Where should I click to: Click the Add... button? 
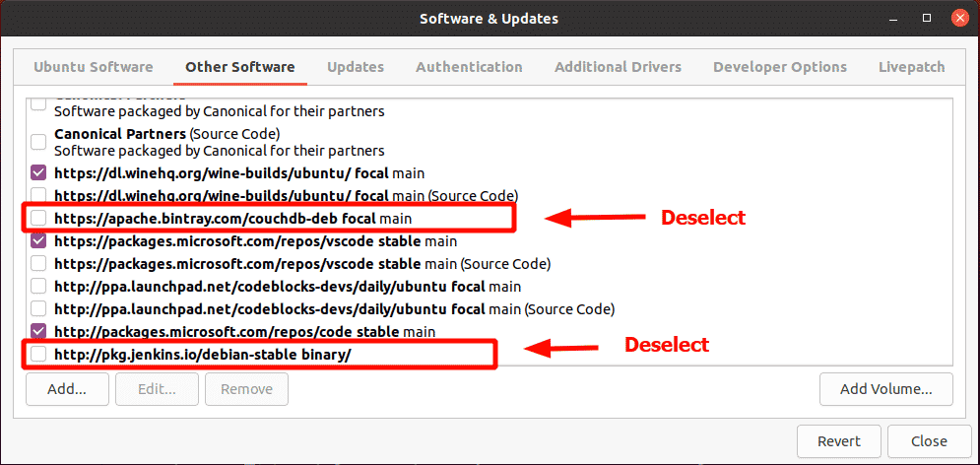coord(68,389)
